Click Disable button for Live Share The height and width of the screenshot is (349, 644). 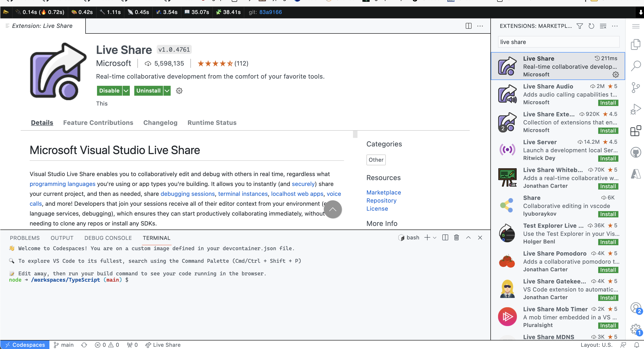click(x=110, y=91)
